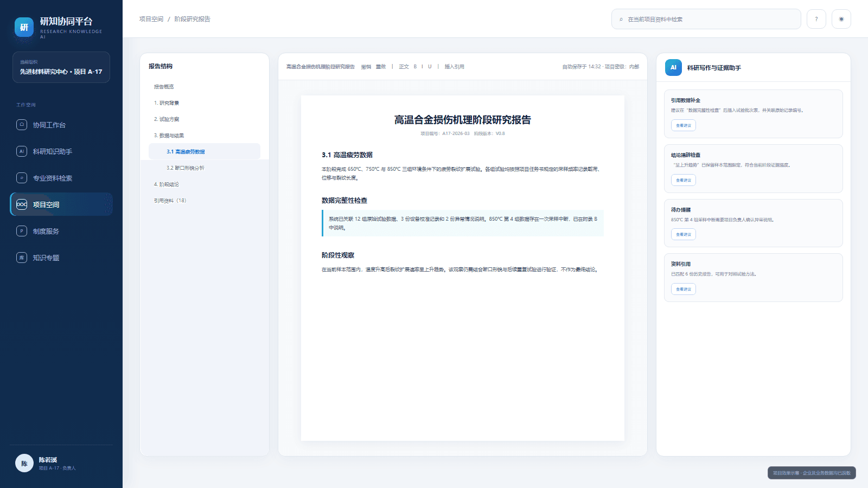Open 制度服务 via its sidebar icon
The image size is (868, 488).
pos(22,231)
